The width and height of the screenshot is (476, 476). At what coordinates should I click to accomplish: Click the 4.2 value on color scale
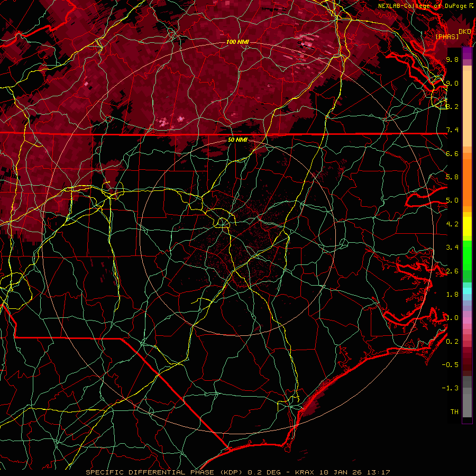(x=452, y=224)
